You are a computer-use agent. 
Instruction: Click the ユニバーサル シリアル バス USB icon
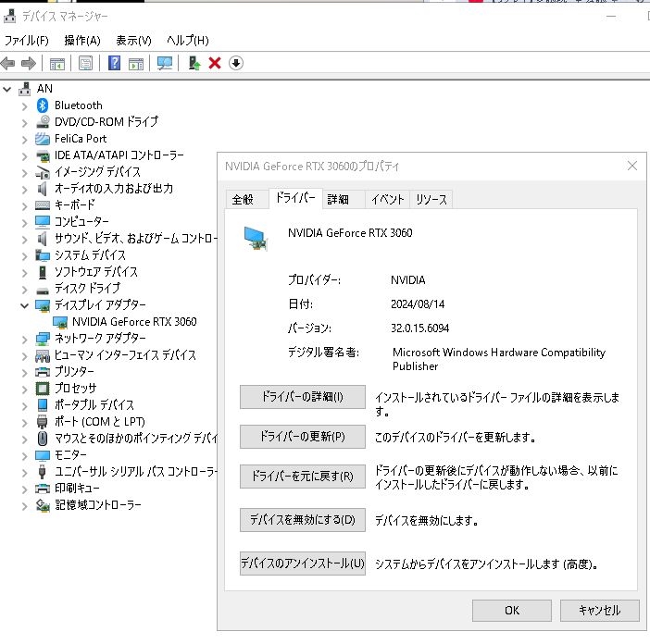tap(42, 472)
